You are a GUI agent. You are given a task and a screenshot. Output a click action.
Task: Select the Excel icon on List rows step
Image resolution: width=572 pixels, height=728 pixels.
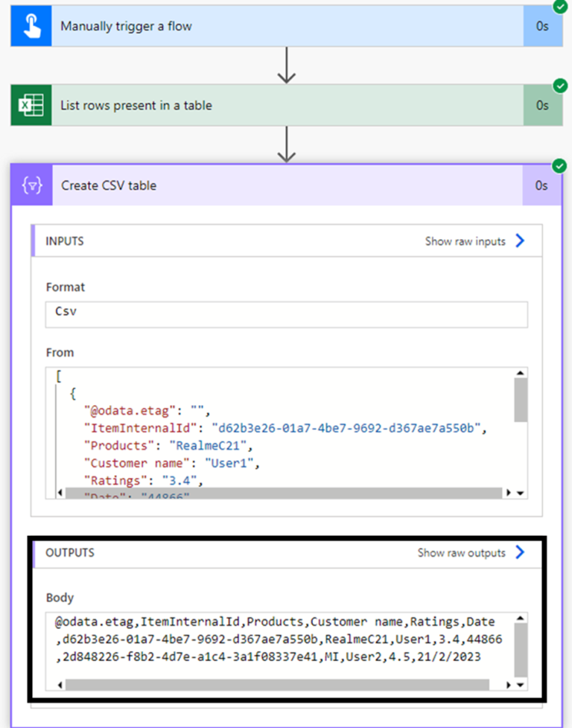[x=31, y=105]
